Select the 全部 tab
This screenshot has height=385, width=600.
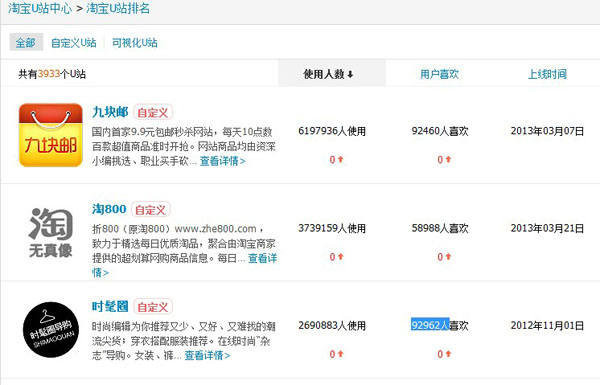(x=26, y=42)
